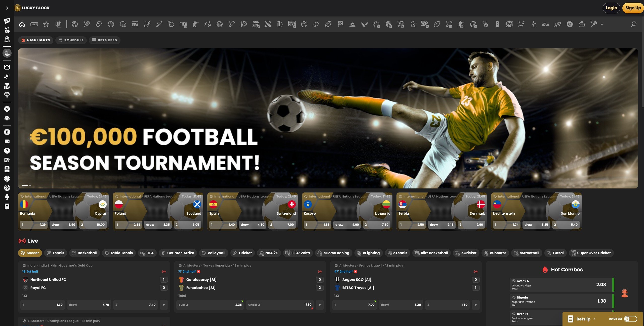
Task: Open Bitcoin icon in sidebar
Action: [x=7, y=132]
